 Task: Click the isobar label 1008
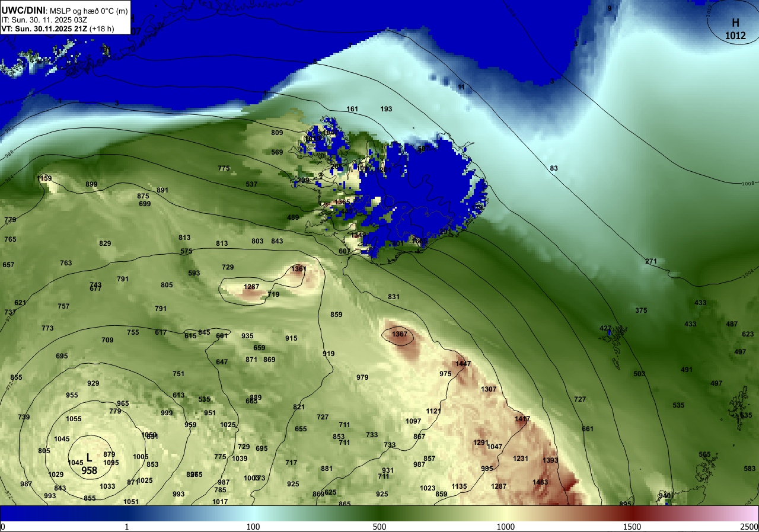pos(748,184)
